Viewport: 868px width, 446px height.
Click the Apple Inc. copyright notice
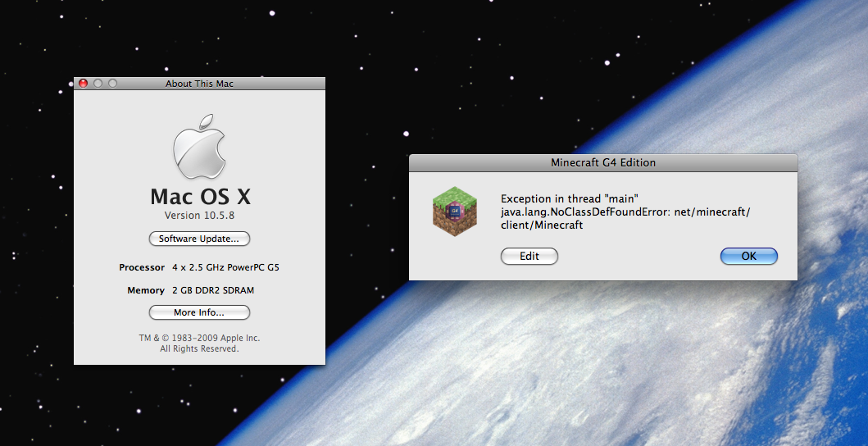point(199,343)
